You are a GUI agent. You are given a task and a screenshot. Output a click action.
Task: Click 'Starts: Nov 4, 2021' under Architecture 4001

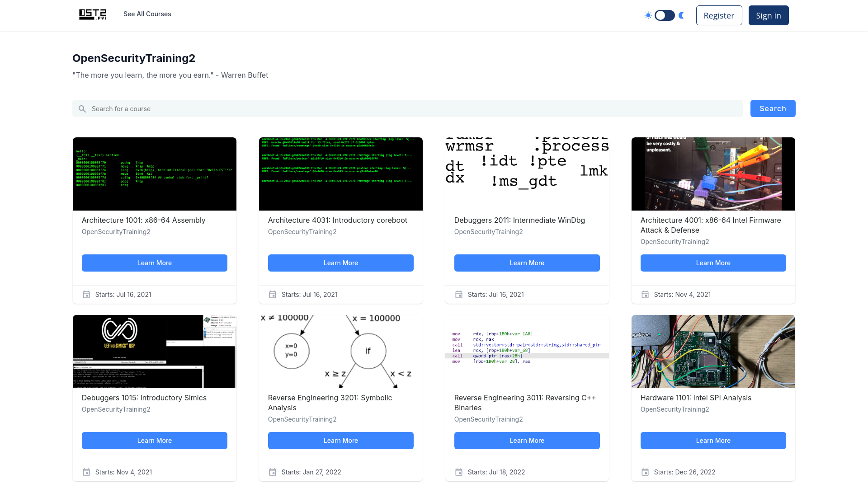pos(682,295)
